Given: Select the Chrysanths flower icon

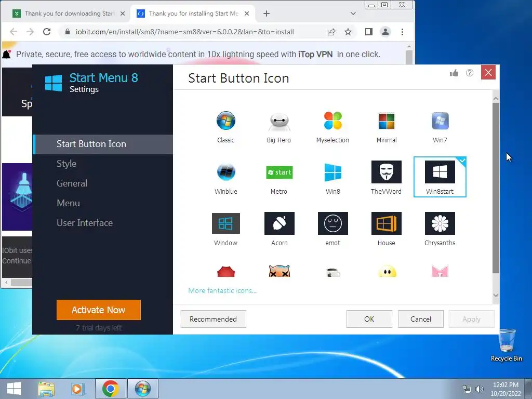Looking at the screenshot, I should pos(440,229).
